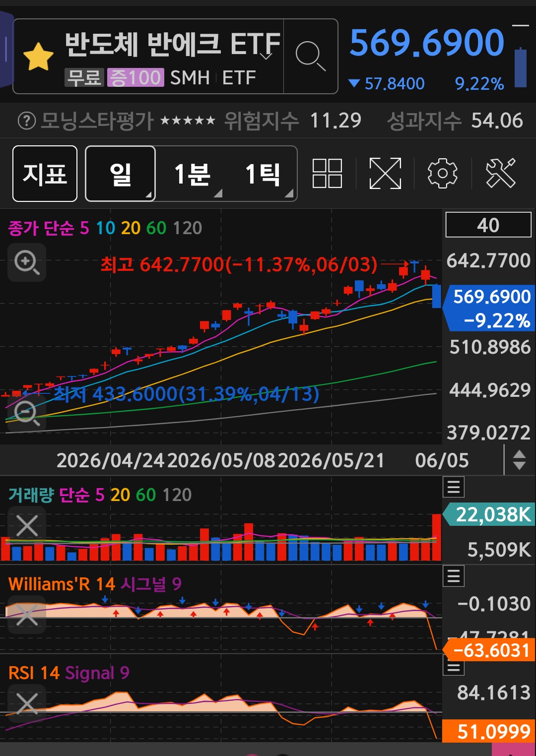Click the 642.7700 price axis label

point(488,260)
